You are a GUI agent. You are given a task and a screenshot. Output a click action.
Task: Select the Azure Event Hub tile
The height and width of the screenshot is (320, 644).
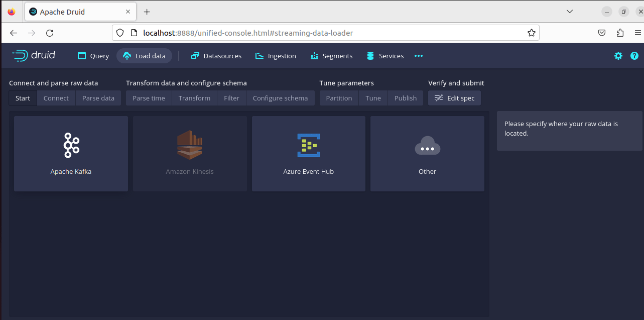point(308,153)
